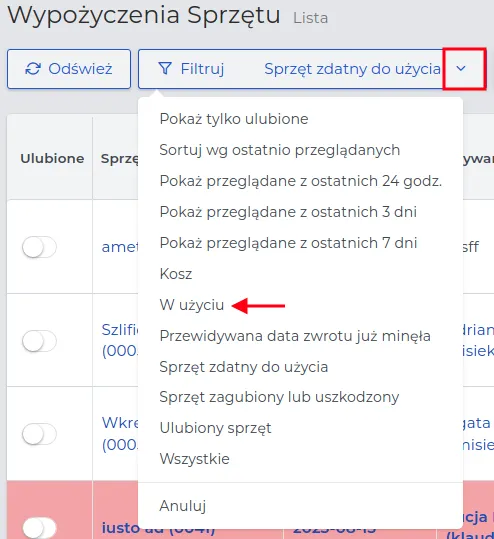494x539 pixels.
Task: Select 'Pokaż przeglądane z ostatnich 7 dni'
Action: coord(288,243)
